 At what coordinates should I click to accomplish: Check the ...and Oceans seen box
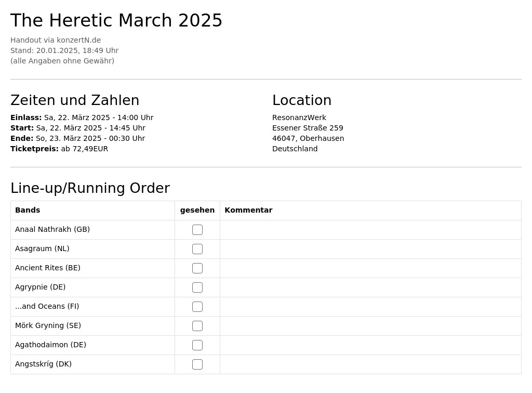point(197,307)
